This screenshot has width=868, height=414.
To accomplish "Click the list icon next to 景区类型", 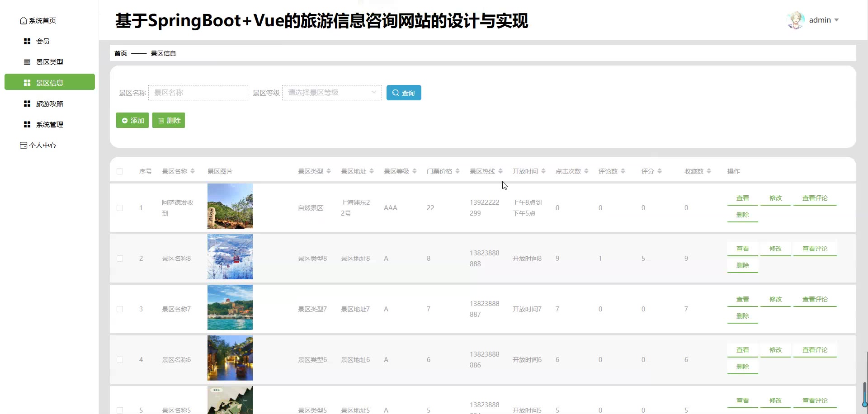I will [x=27, y=62].
